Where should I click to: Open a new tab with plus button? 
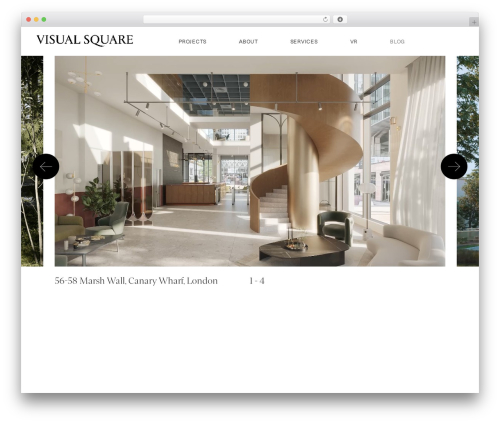tap(474, 22)
